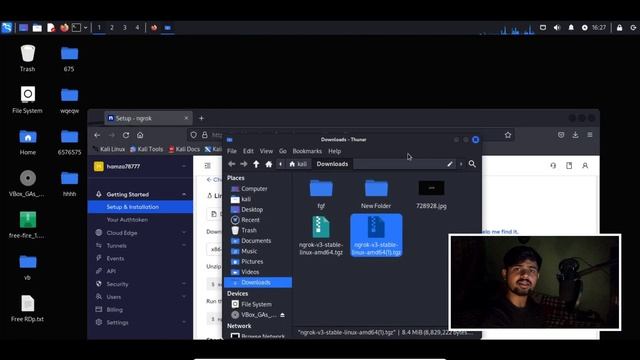Select ngrok-v3-stable-linux-amd64.tgz archive
Image resolution: width=640 pixels, height=360 pixels.
[x=321, y=236]
